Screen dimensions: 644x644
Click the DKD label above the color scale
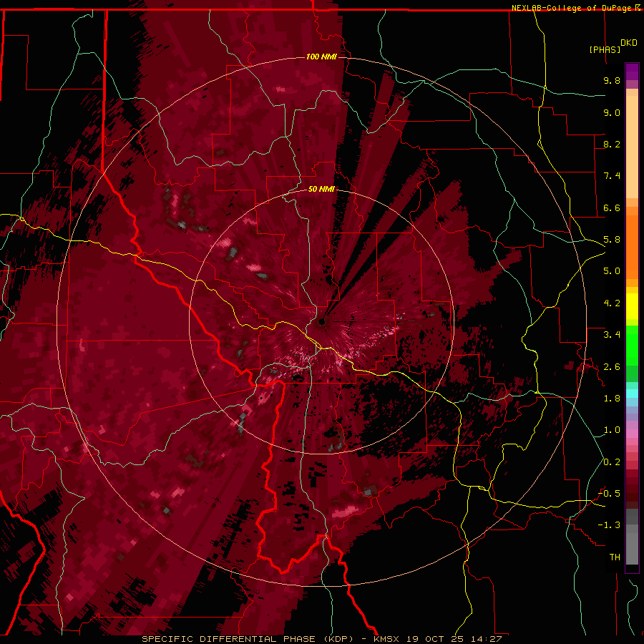(628, 43)
